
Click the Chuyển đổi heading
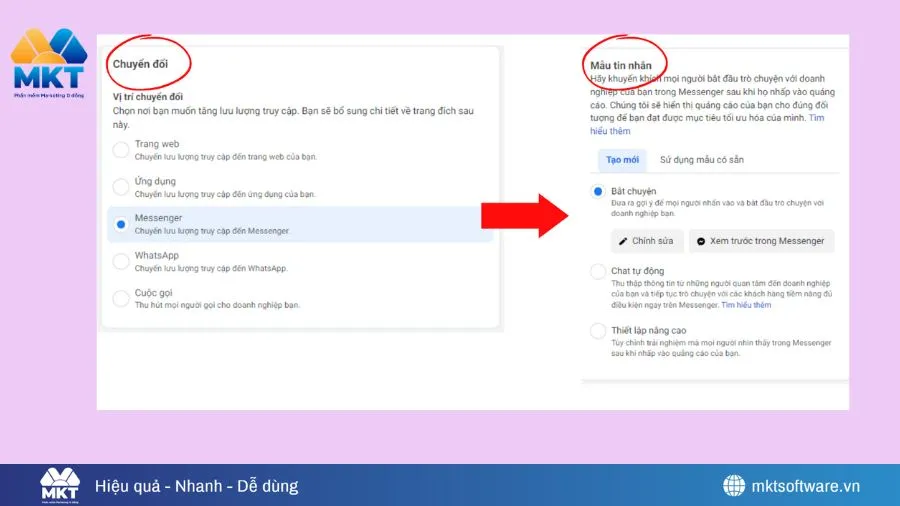point(140,64)
